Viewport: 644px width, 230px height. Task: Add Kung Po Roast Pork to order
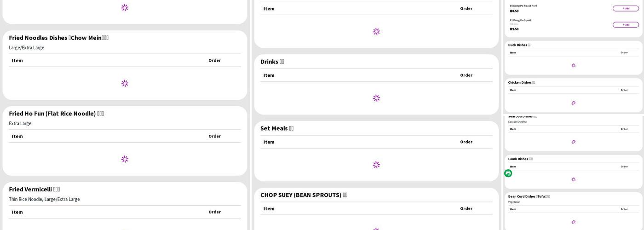click(x=626, y=8)
